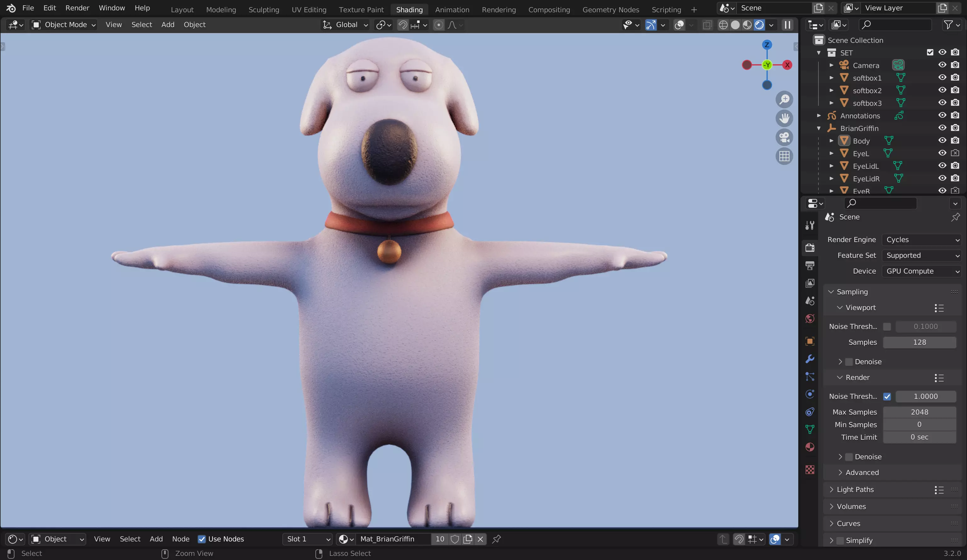Switch to the Geometry Nodes workspace tab
967x560 pixels.
click(x=611, y=9)
